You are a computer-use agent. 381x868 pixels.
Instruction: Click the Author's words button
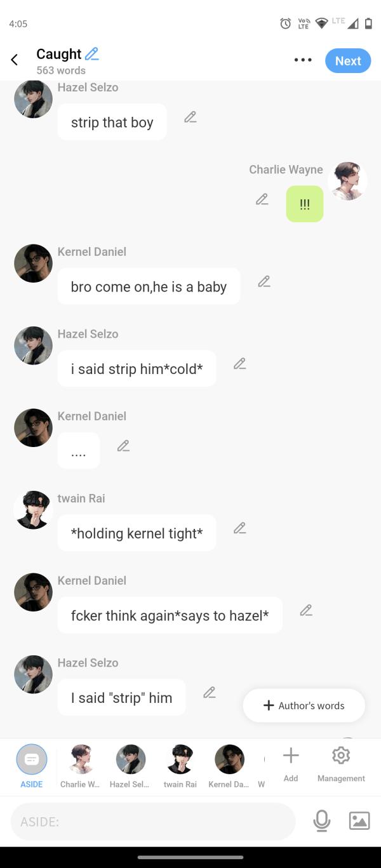tap(304, 705)
